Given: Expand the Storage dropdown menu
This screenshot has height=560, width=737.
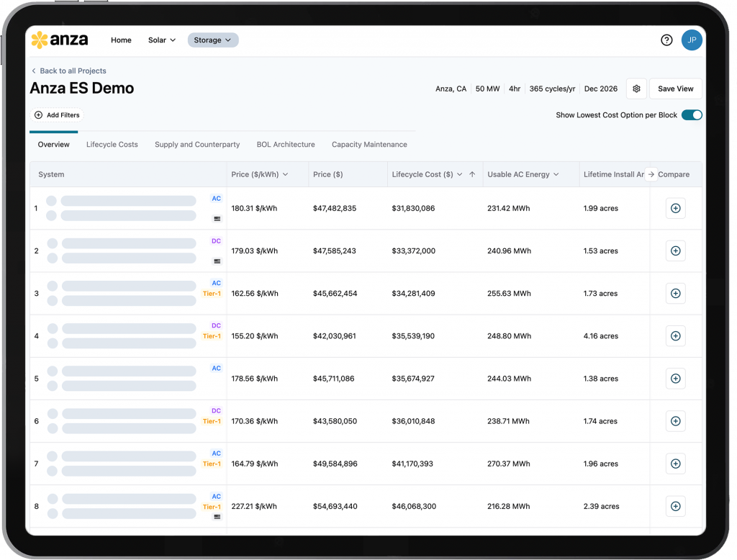Looking at the screenshot, I should (212, 40).
